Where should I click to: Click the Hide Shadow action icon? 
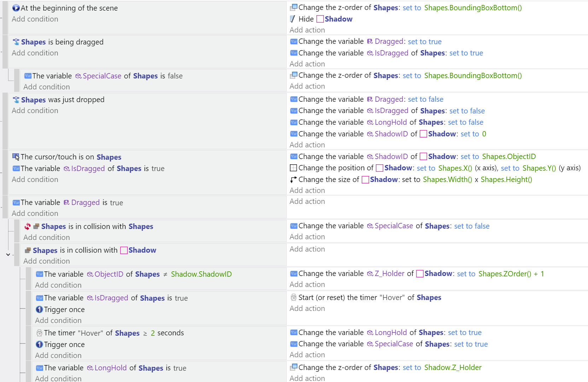pyautogui.click(x=293, y=19)
